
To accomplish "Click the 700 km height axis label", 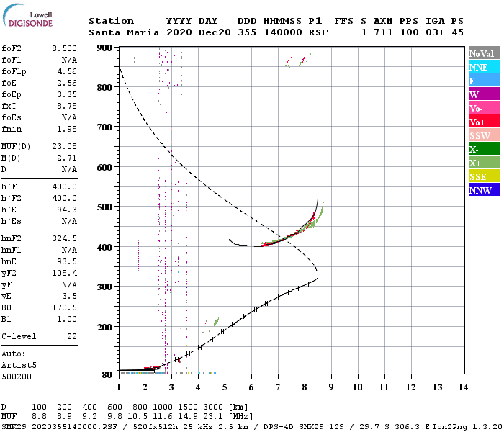I will click(x=104, y=127).
